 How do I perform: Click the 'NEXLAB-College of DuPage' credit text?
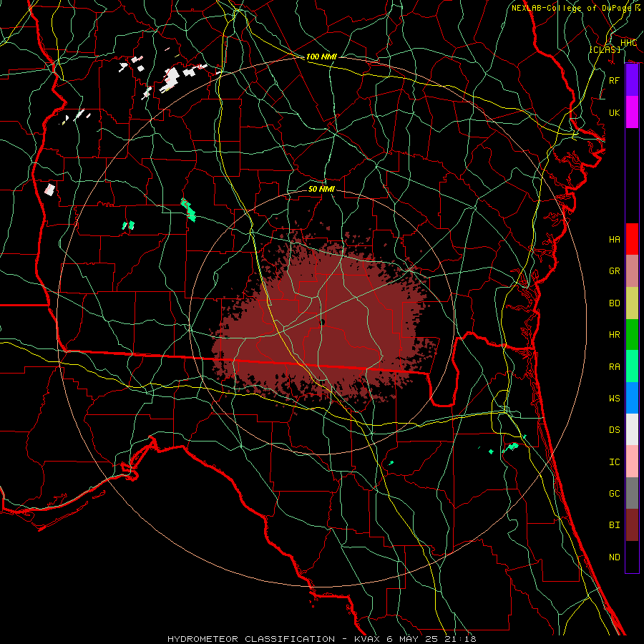pyautogui.click(x=571, y=8)
